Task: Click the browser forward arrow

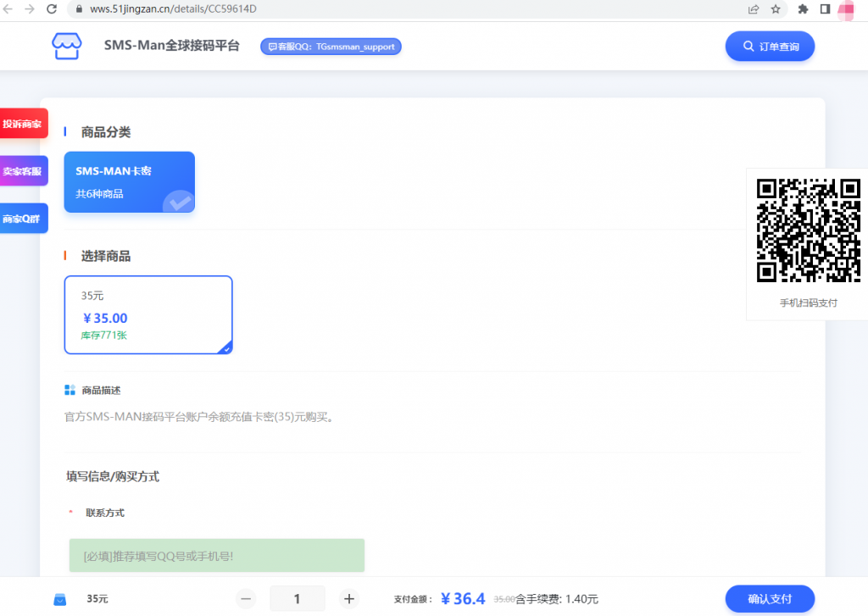Action: (x=30, y=8)
